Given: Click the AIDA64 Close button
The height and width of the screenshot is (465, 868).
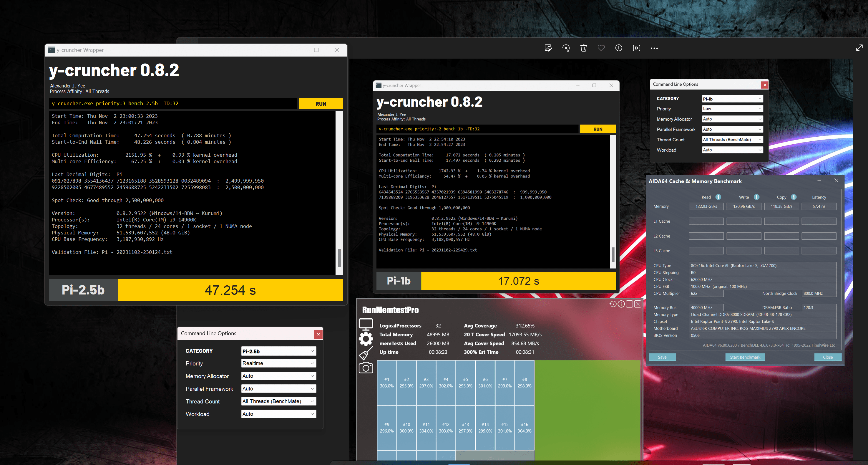Looking at the screenshot, I should 828,357.
